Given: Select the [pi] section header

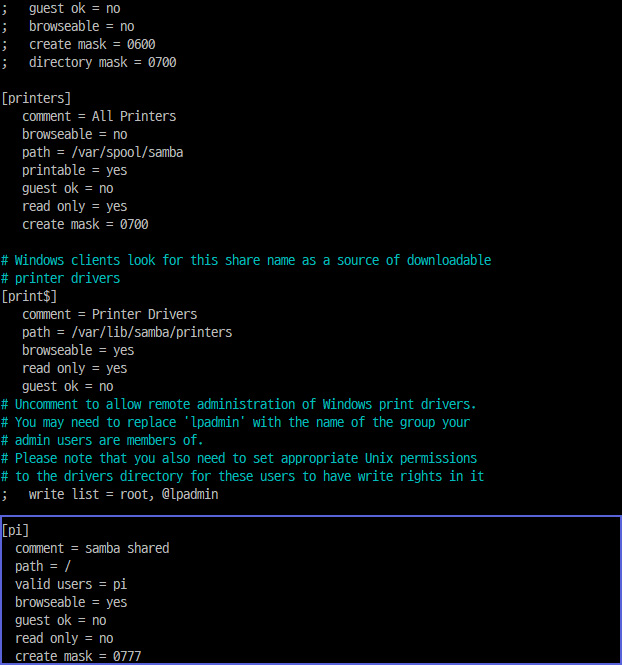Looking at the screenshot, I should click(15, 531).
